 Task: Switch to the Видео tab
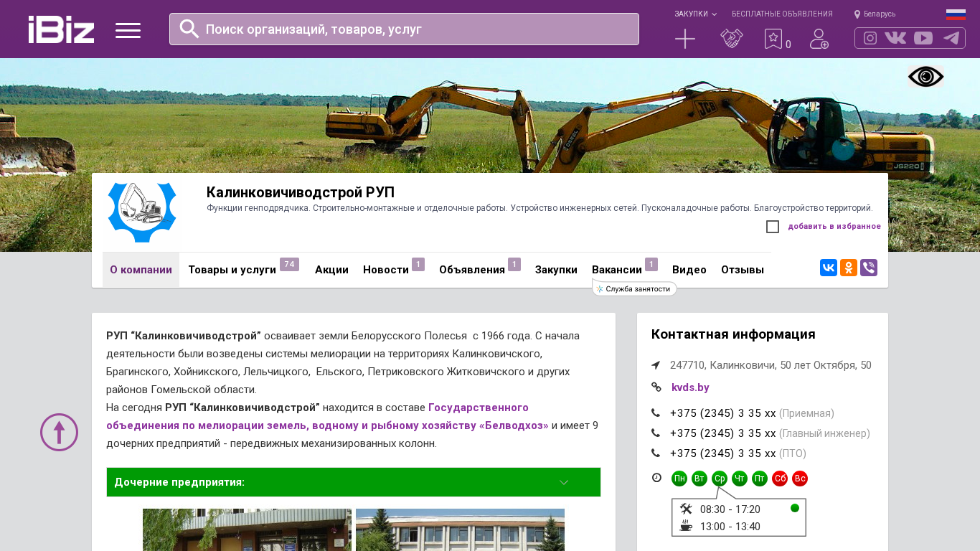(x=689, y=270)
